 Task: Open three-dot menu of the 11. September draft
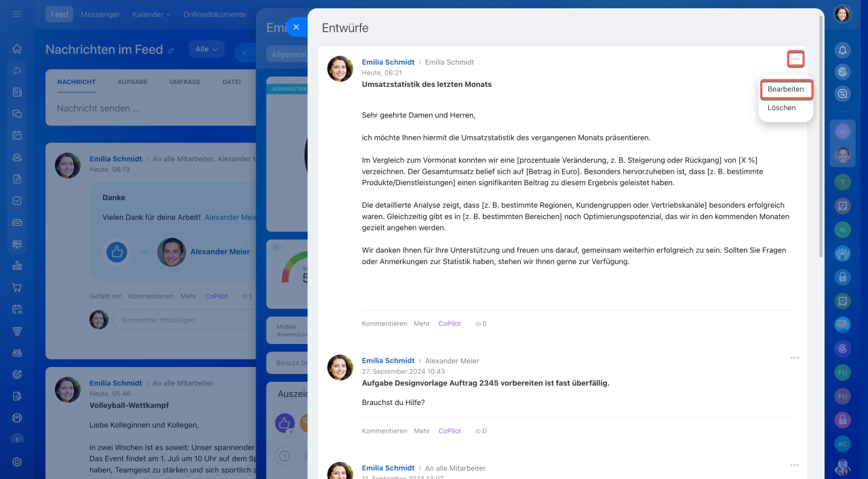pos(794,465)
